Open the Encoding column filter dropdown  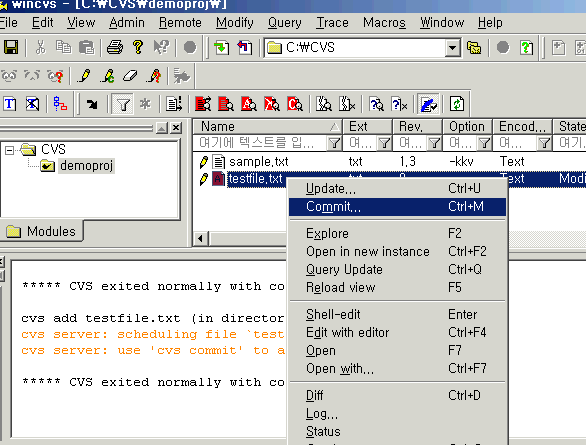pyautogui.click(x=544, y=143)
